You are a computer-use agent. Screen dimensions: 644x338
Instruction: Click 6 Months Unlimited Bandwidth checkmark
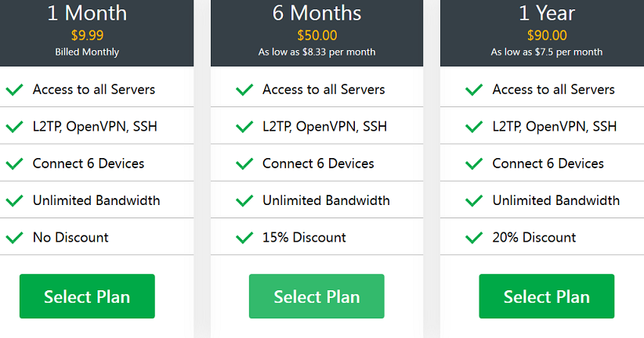(x=244, y=201)
